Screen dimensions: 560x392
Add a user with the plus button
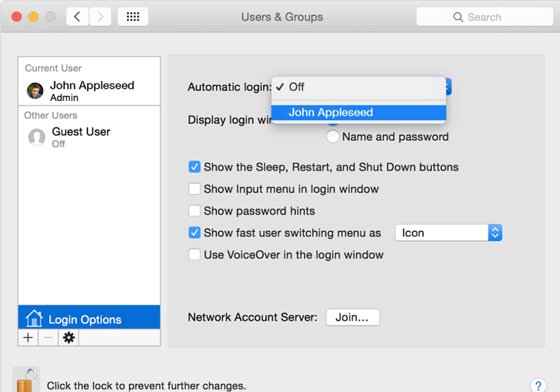pos(28,337)
